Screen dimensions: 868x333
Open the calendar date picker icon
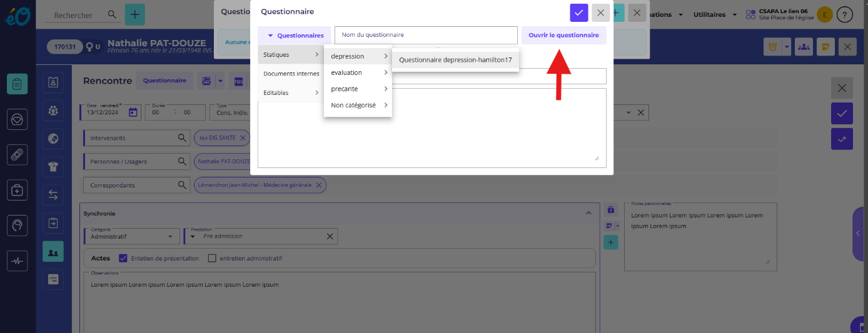pyautogui.click(x=133, y=112)
